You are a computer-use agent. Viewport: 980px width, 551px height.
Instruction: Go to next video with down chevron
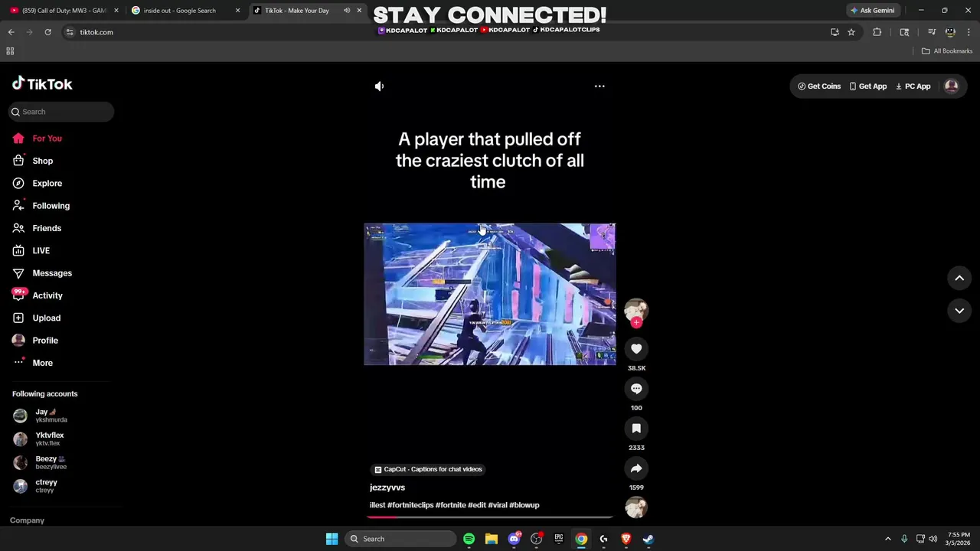(959, 311)
